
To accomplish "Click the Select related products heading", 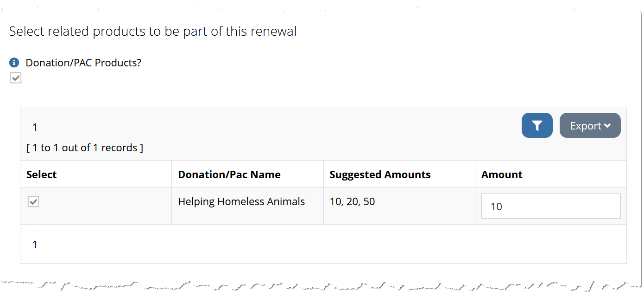I will 153,32.
